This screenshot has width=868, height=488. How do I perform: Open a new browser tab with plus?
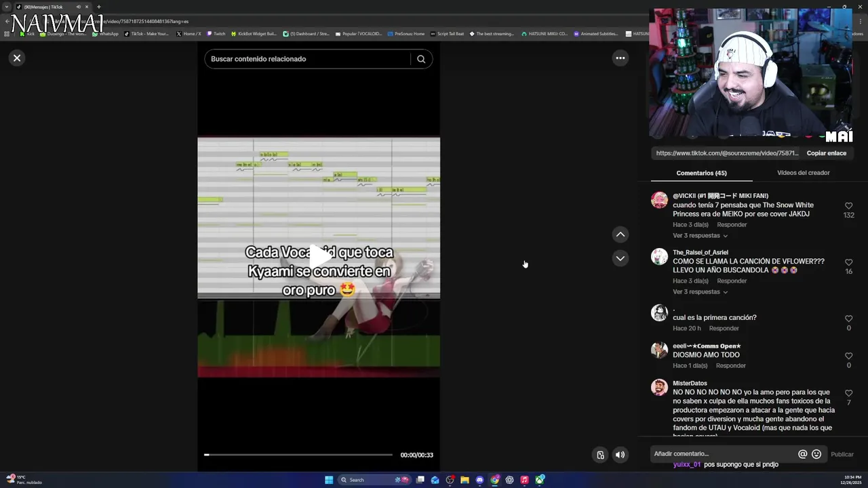98,7
